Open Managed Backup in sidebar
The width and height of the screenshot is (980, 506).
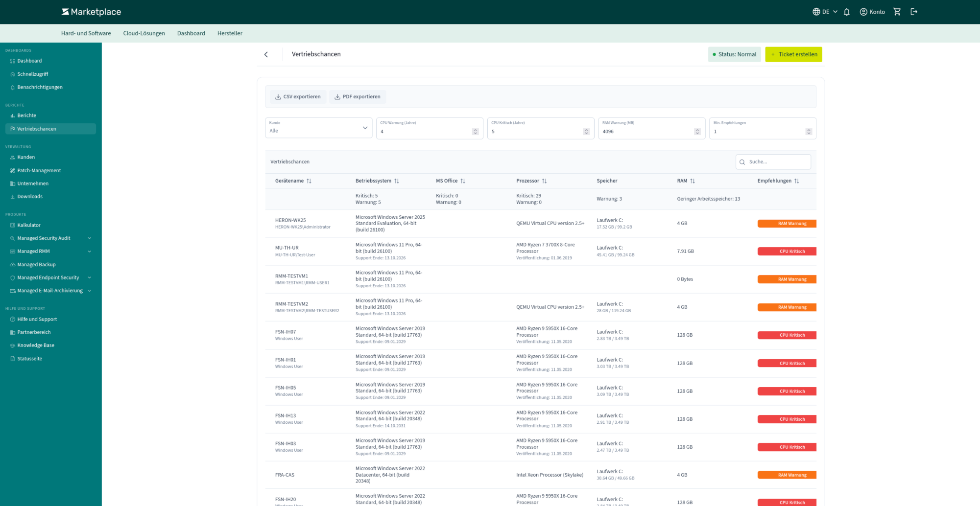pos(50,264)
